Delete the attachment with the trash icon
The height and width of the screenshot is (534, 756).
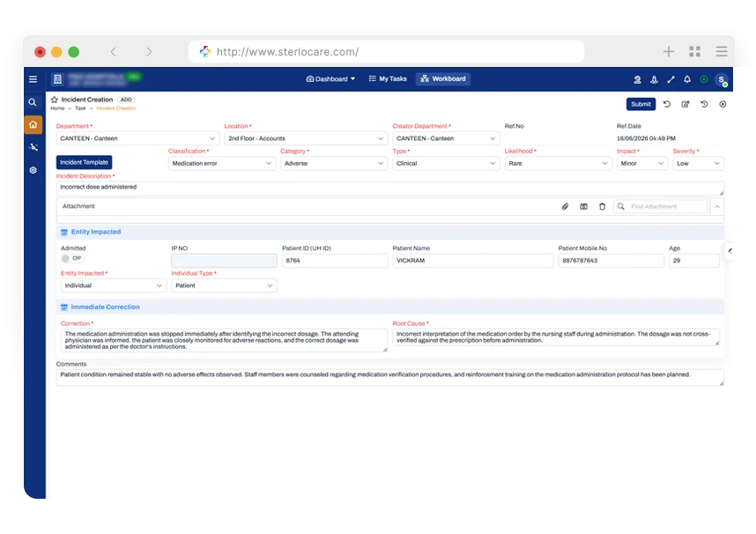pos(602,206)
